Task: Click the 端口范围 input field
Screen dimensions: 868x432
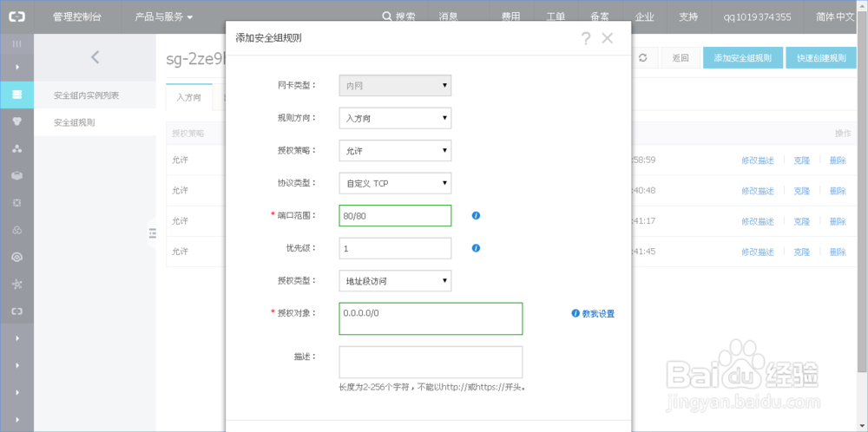Action: click(x=395, y=215)
